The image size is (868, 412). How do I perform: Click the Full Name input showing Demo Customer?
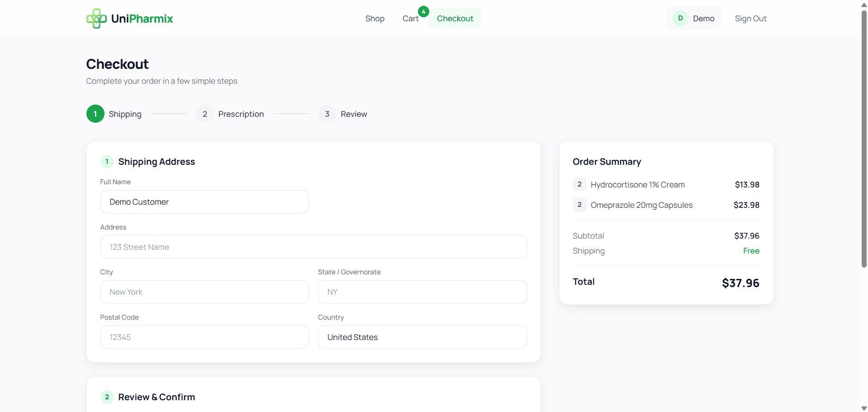click(204, 202)
